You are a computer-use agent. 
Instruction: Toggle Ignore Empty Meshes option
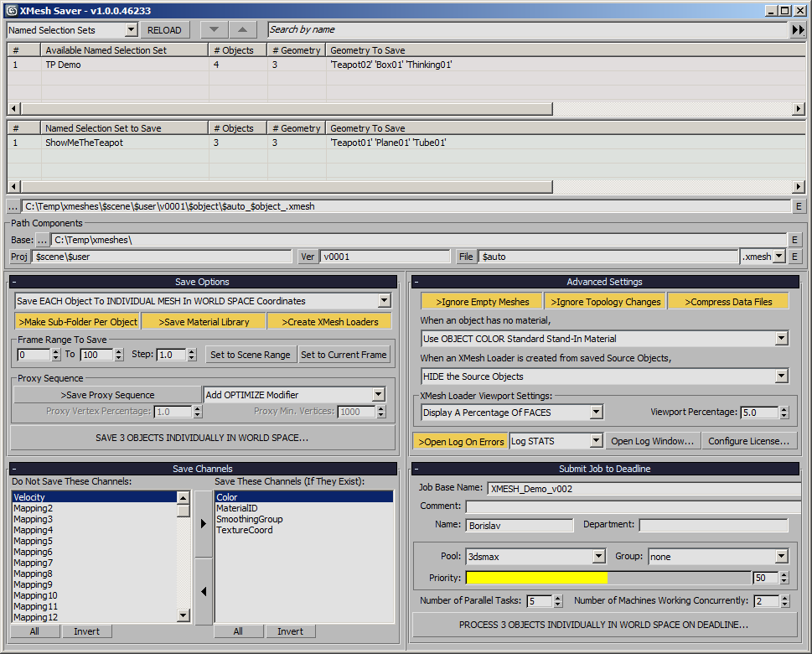(x=480, y=301)
